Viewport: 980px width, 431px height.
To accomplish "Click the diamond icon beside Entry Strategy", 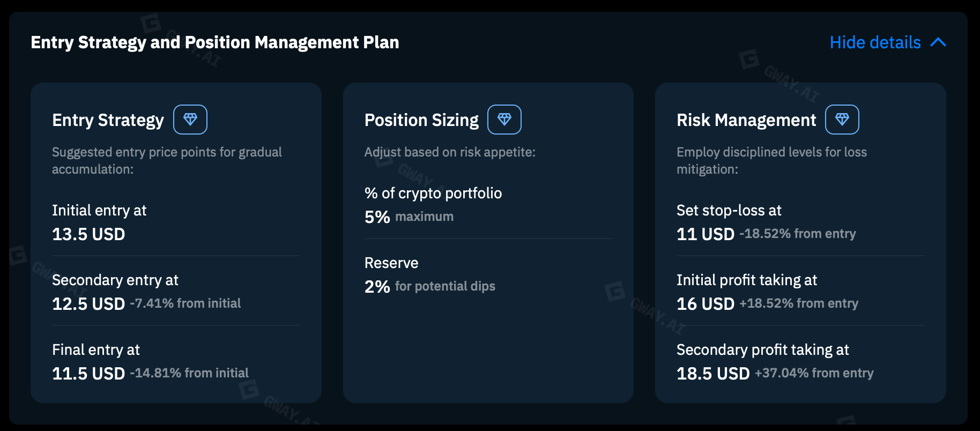I will pyautogui.click(x=190, y=120).
